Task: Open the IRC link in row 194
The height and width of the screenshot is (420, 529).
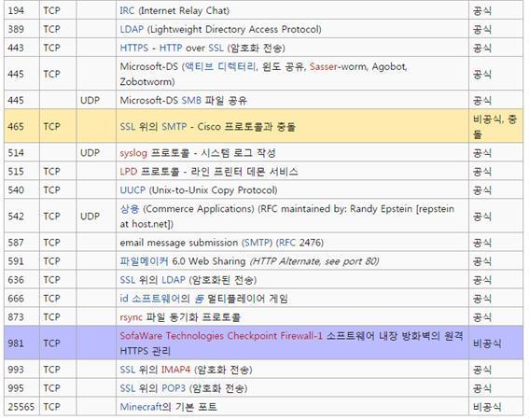Action: click(127, 10)
